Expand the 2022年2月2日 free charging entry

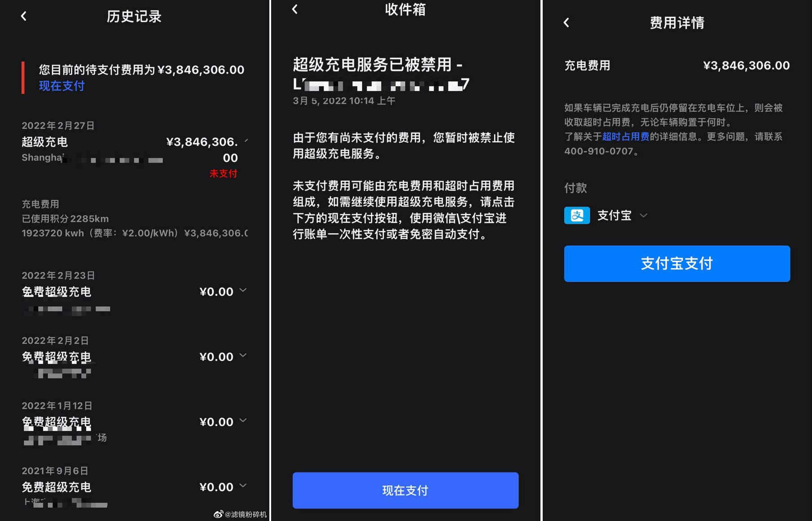click(x=243, y=355)
